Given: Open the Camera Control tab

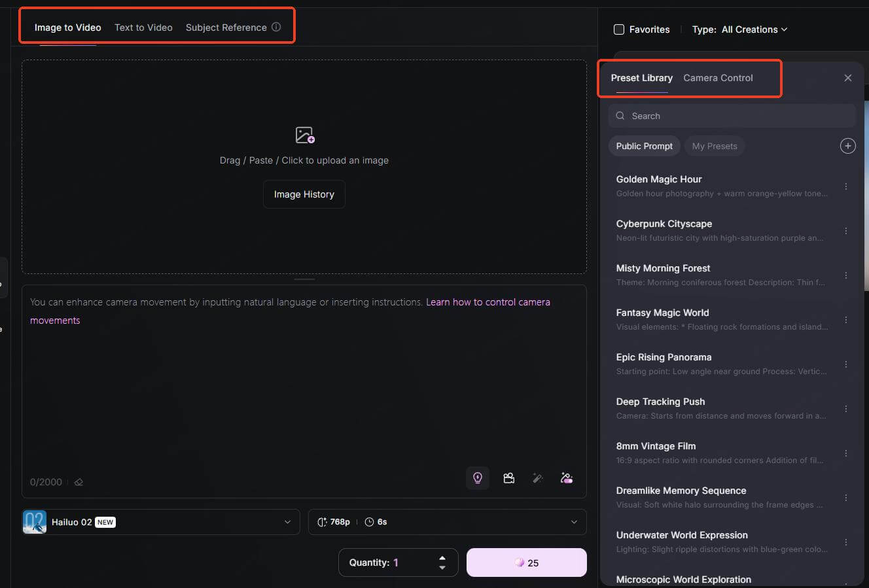Looking at the screenshot, I should tap(718, 78).
